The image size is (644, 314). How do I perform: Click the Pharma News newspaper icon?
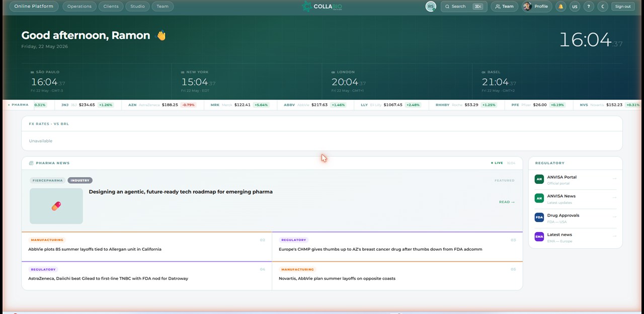click(31, 163)
